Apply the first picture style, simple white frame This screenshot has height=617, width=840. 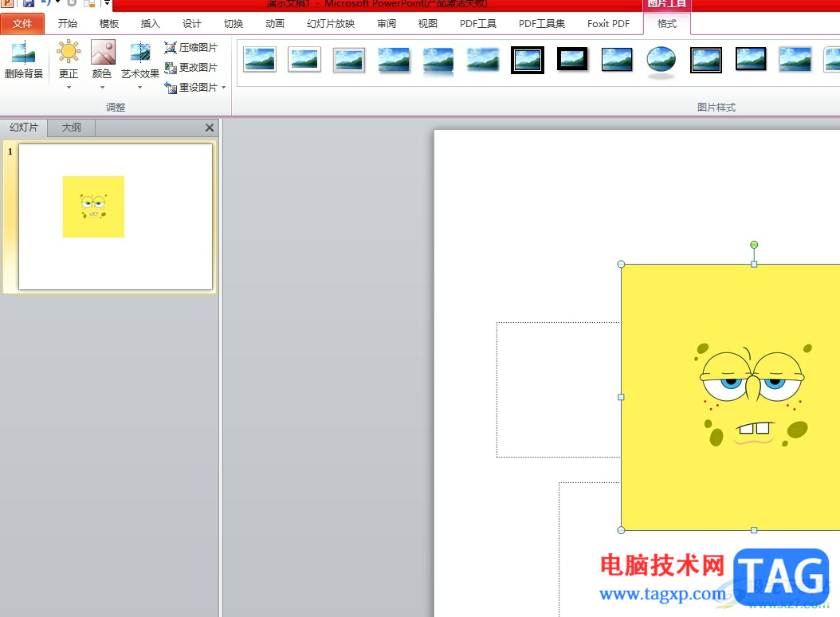click(x=260, y=59)
